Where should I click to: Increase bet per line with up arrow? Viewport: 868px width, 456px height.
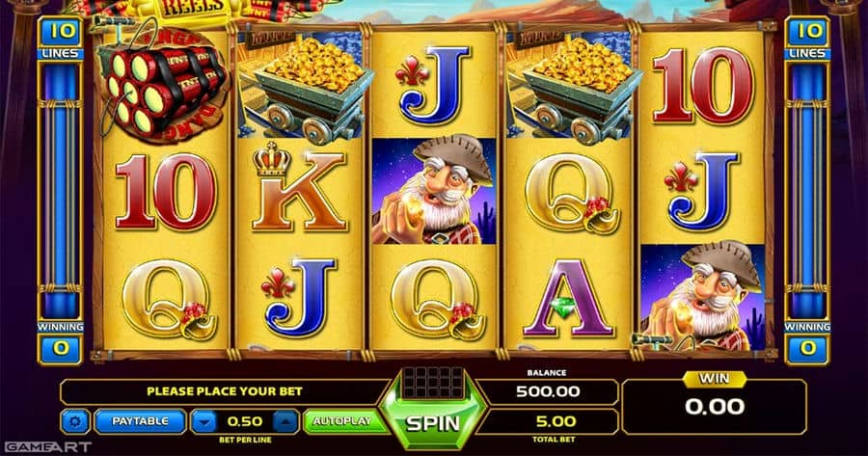pos(285,421)
